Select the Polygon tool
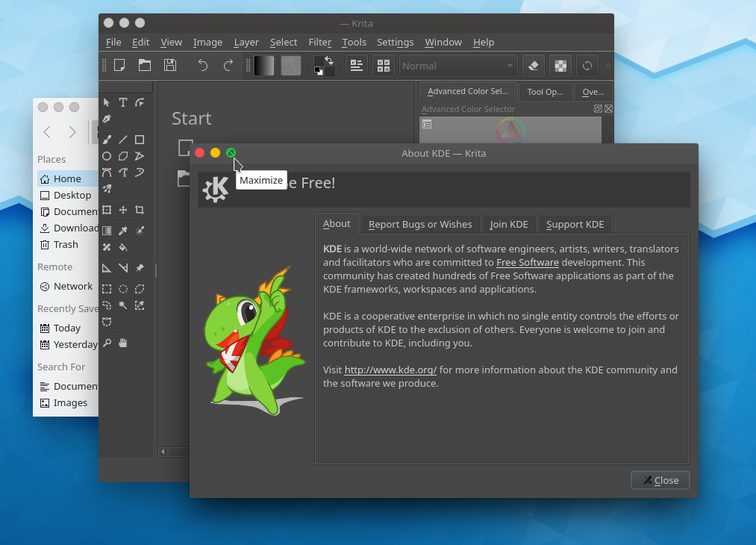The width and height of the screenshot is (756, 545). click(x=123, y=156)
